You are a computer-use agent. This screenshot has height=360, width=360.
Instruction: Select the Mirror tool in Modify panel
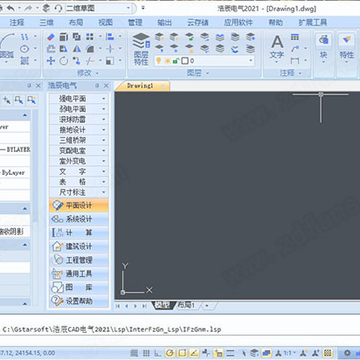77,49
